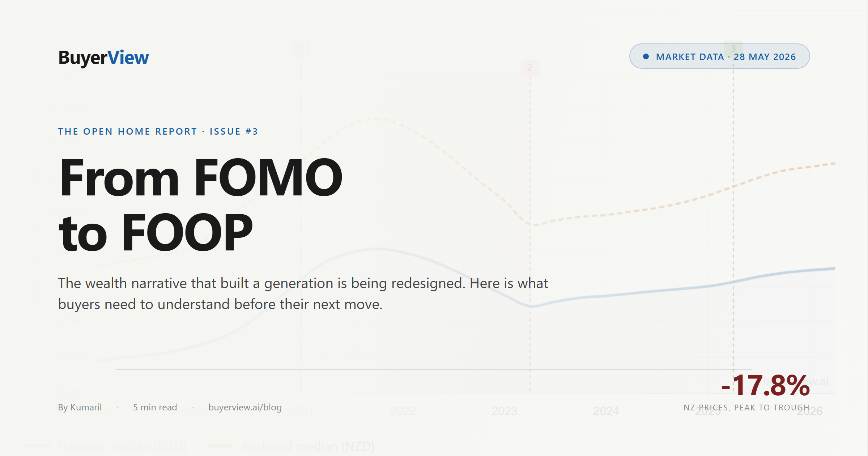The width and height of the screenshot is (868, 456).
Task: Click the 5 min read label
Action: tap(155, 407)
